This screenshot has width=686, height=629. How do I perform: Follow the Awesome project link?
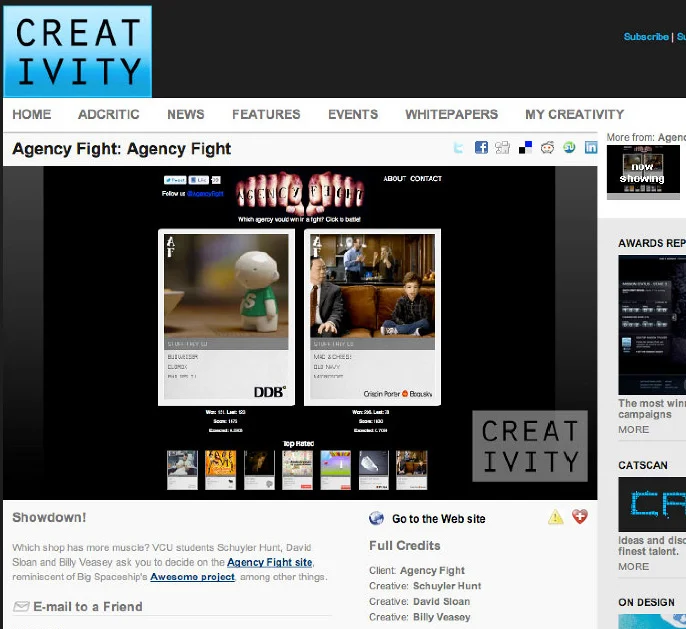click(x=192, y=577)
